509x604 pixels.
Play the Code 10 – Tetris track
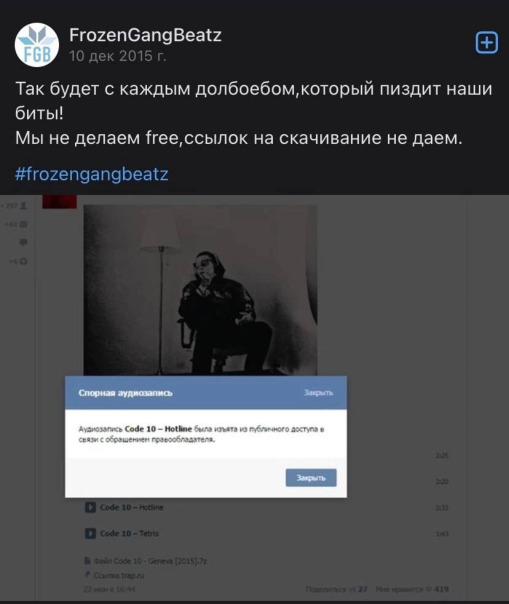pos(90,534)
